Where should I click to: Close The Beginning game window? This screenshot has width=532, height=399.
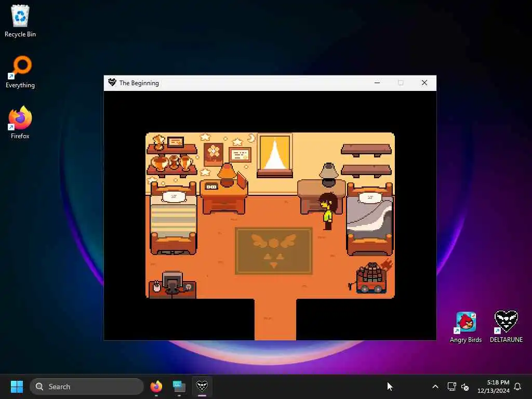tap(424, 83)
